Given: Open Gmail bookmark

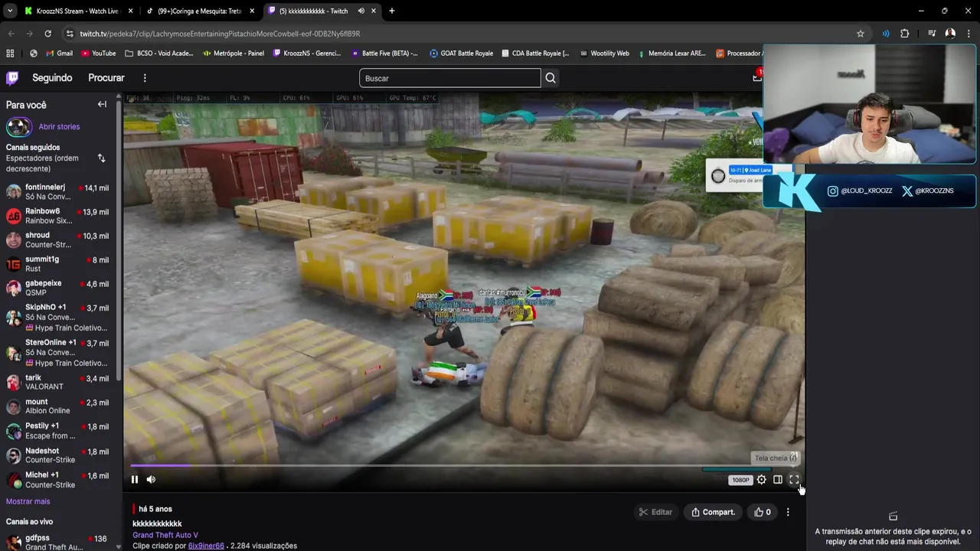Looking at the screenshot, I should (59, 54).
